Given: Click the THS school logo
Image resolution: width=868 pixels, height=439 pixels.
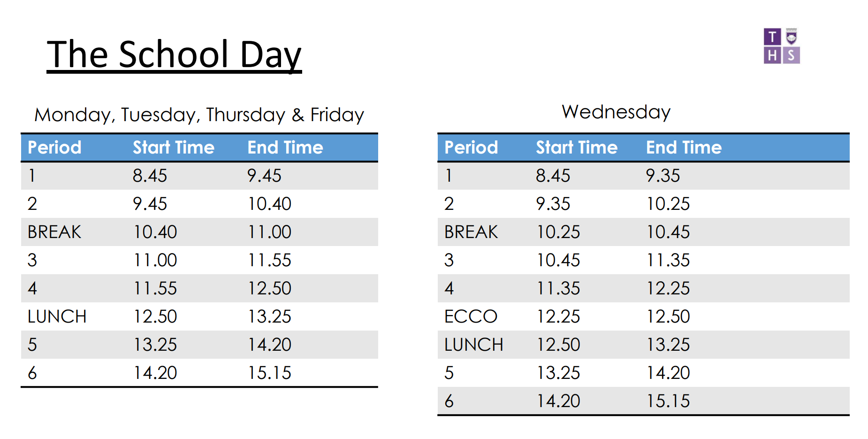Looking at the screenshot, I should pos(782,46).
